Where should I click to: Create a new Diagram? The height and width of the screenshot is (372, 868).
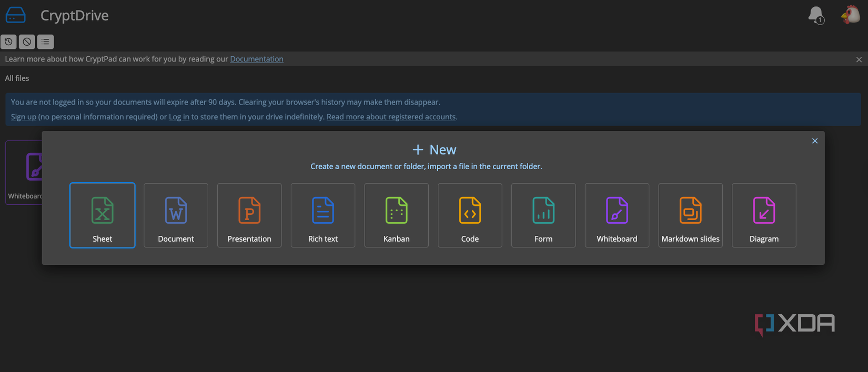[x=764, y=215]
